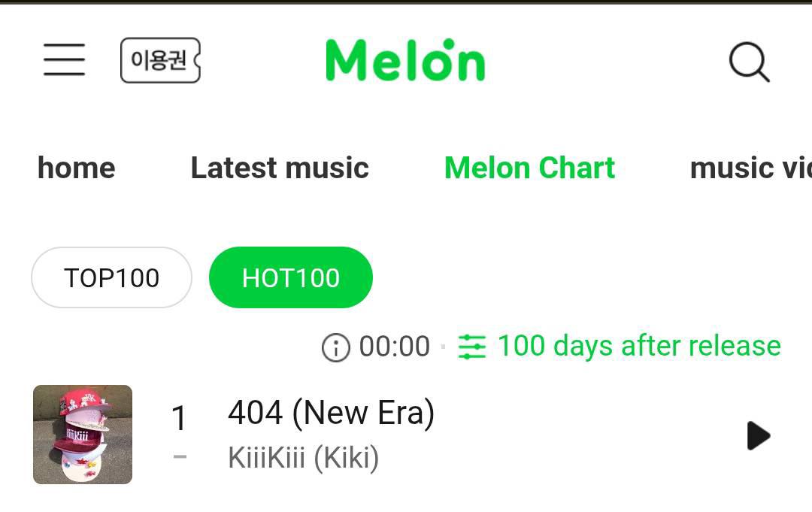
Task: Click the green Melon logo
Action: [x=405, y=60]
